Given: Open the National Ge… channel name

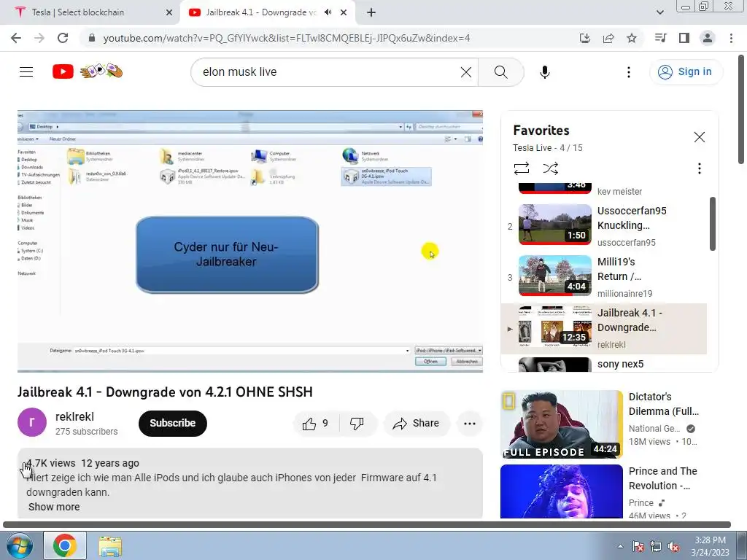Looking at the screenshot, I should click(654, 429).
